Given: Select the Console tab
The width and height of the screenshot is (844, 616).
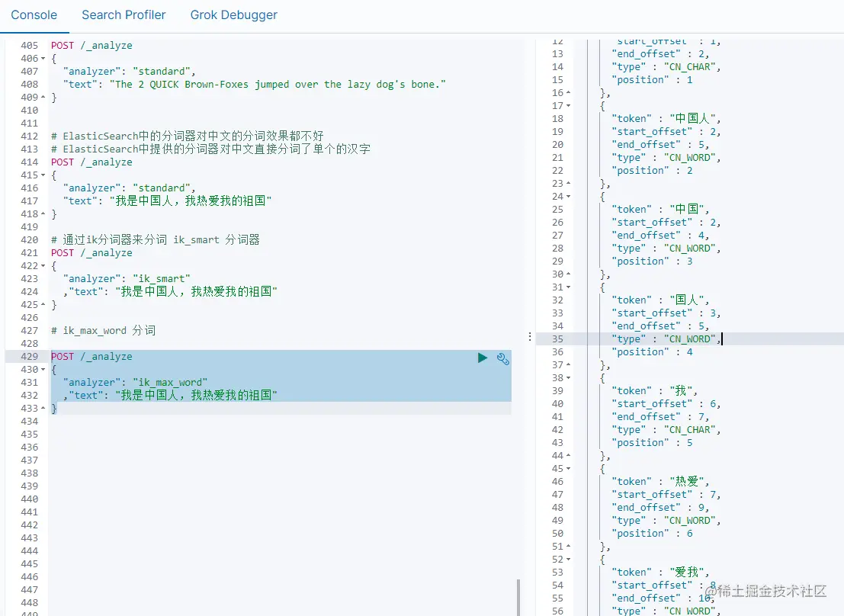Looking at the screenshot, I should point(34,15).
